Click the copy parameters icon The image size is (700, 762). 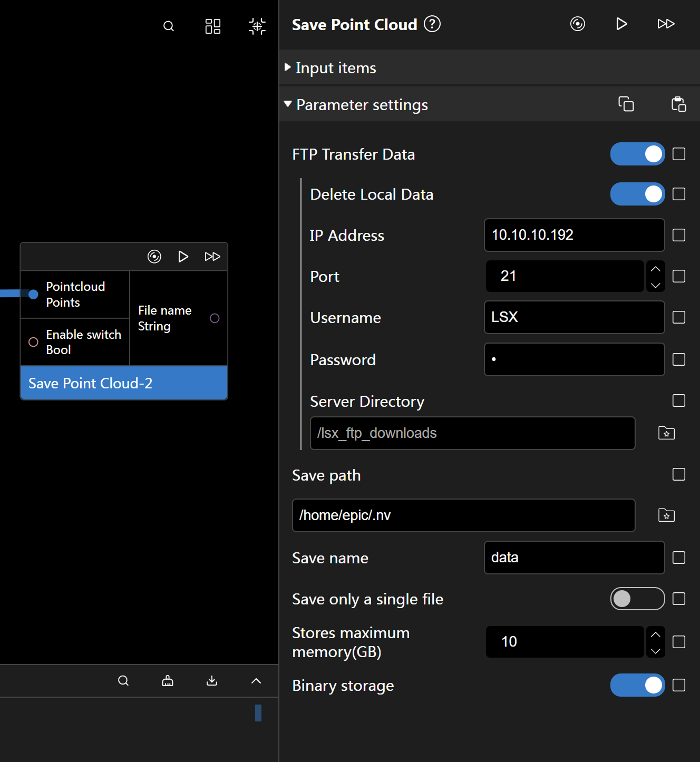coord(626,104)
